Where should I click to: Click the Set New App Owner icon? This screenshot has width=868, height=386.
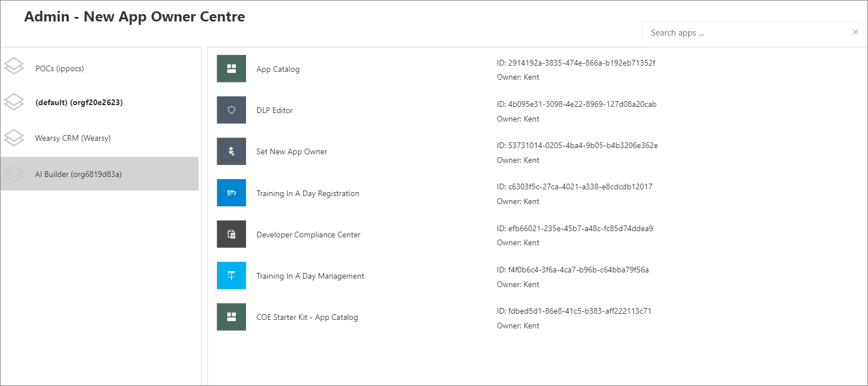point(231,151)
